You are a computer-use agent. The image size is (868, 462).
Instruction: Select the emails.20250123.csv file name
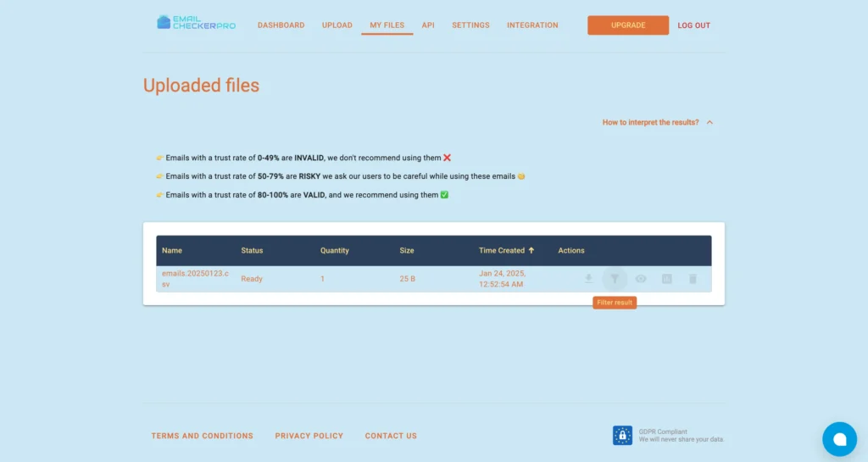[195, 279]
